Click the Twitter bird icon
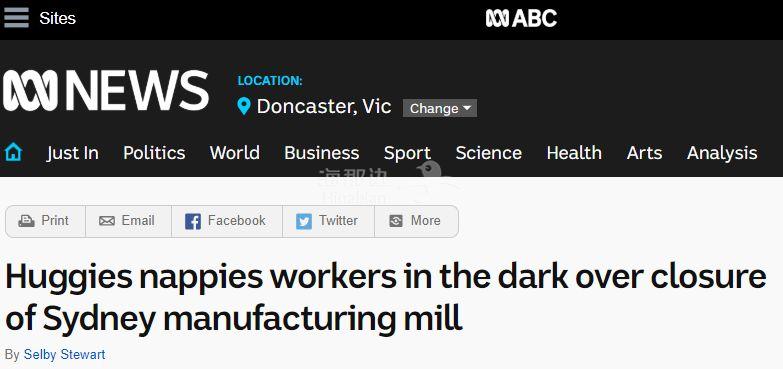 click(304, 221)
